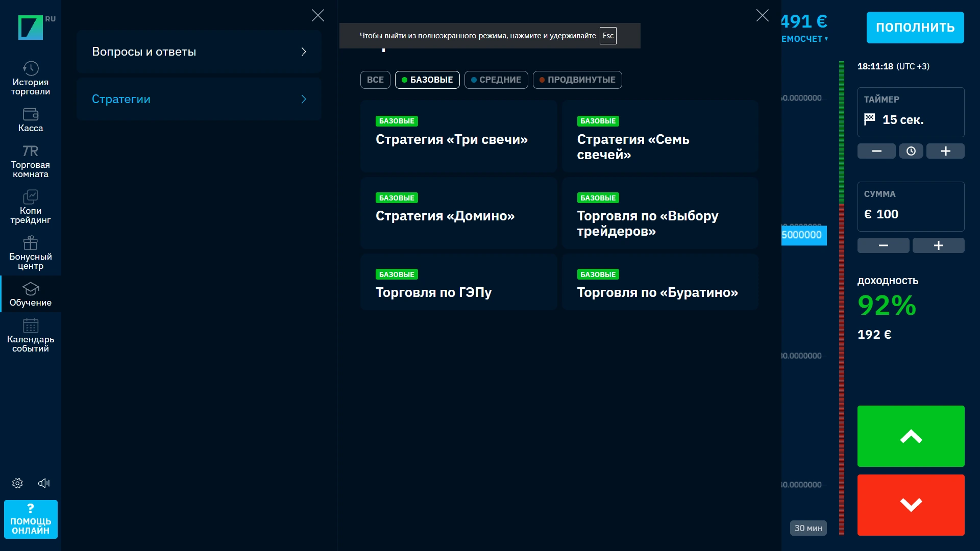Open the Обучение education section
Image resolution: width=980 pixels, height=551 pixels.
click(x=31, y=294)
